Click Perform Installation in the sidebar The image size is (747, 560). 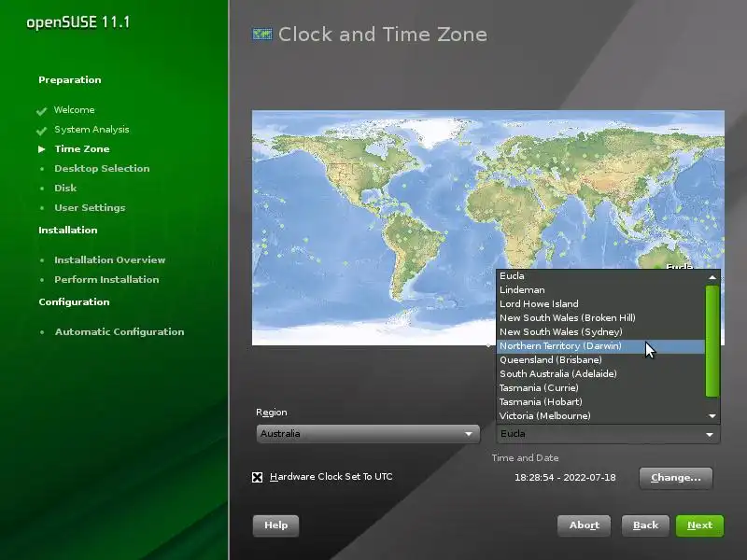tap(106, 279)
